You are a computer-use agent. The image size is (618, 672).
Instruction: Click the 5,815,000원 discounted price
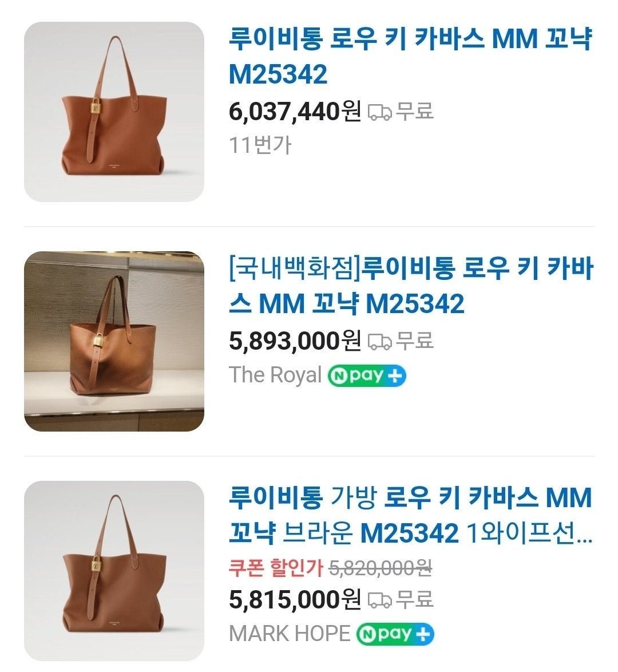pos(295,599)
